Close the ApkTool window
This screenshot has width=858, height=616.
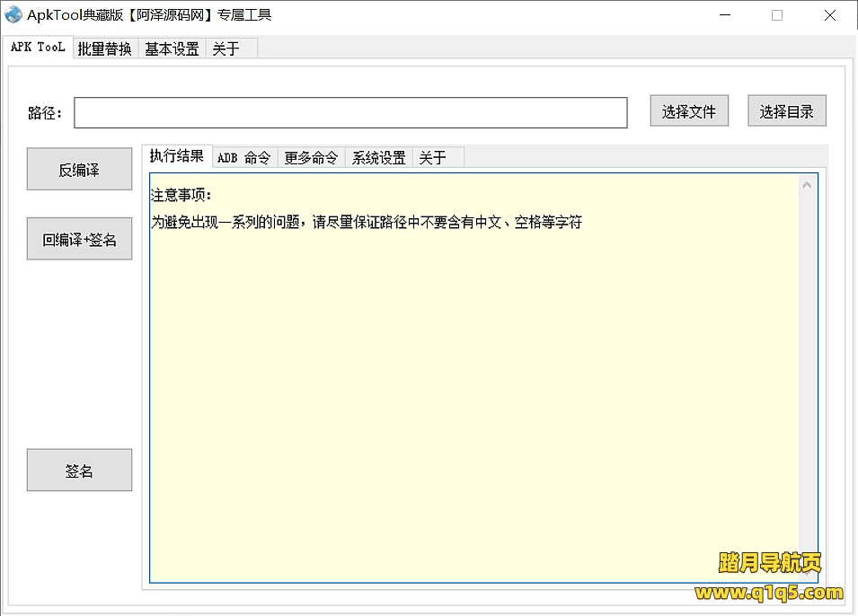tap(829, 14)
